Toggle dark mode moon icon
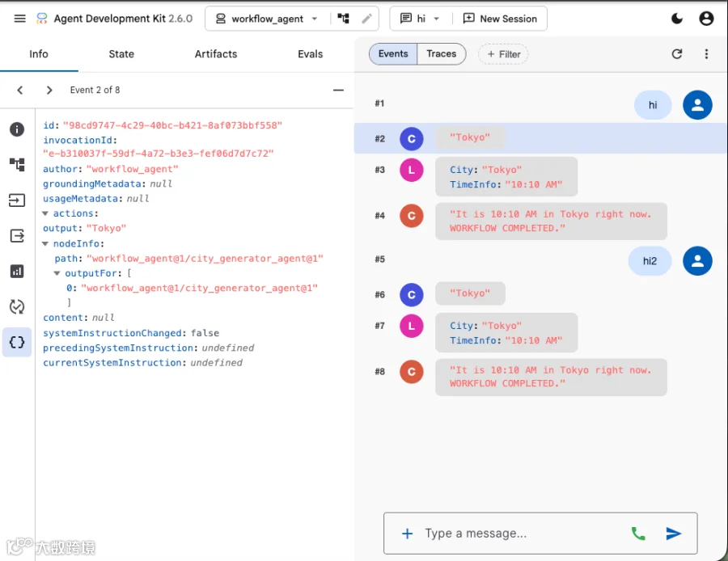 pyautogui.click(x=677, y=19)
